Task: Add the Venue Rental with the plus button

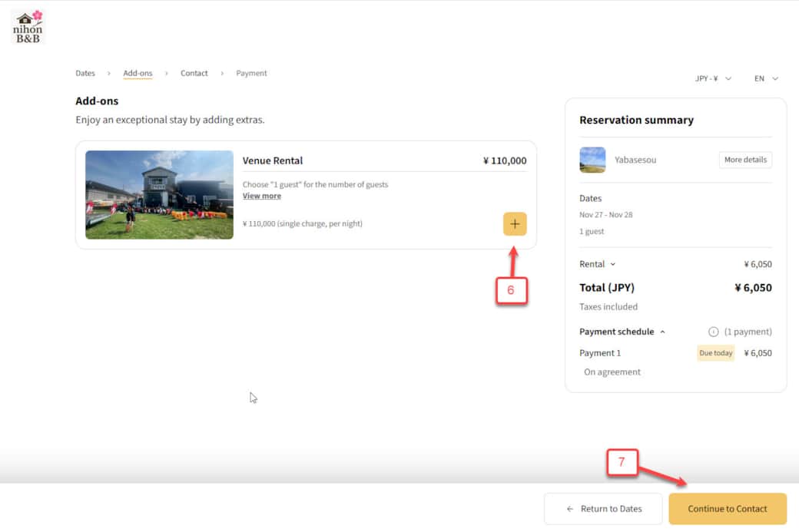Action: click(x=515, y=224)
